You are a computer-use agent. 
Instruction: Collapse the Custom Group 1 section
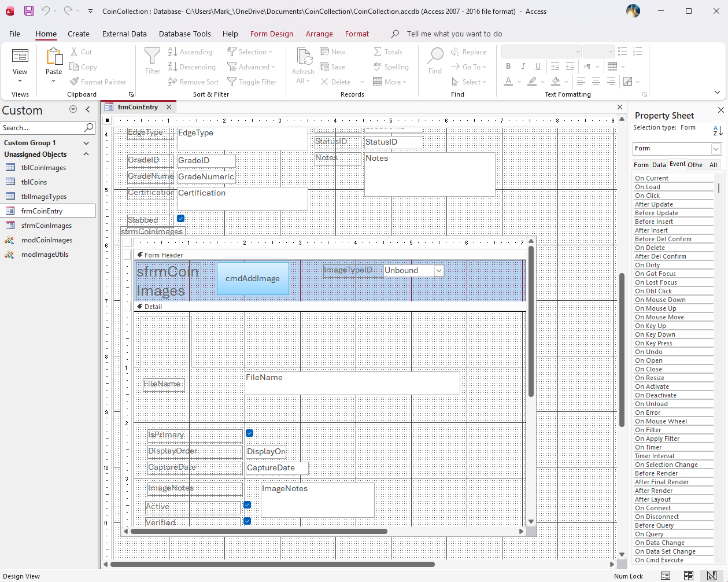pos(86,143)
